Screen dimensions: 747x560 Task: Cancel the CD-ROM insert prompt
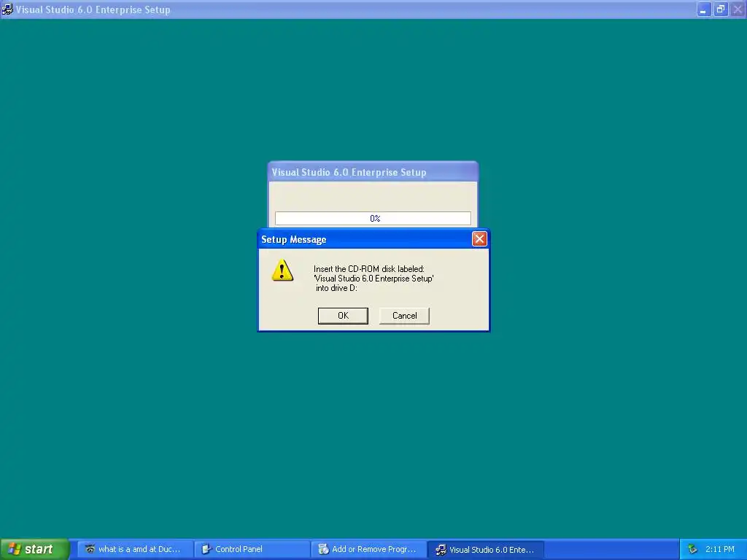tap(404, 316)
